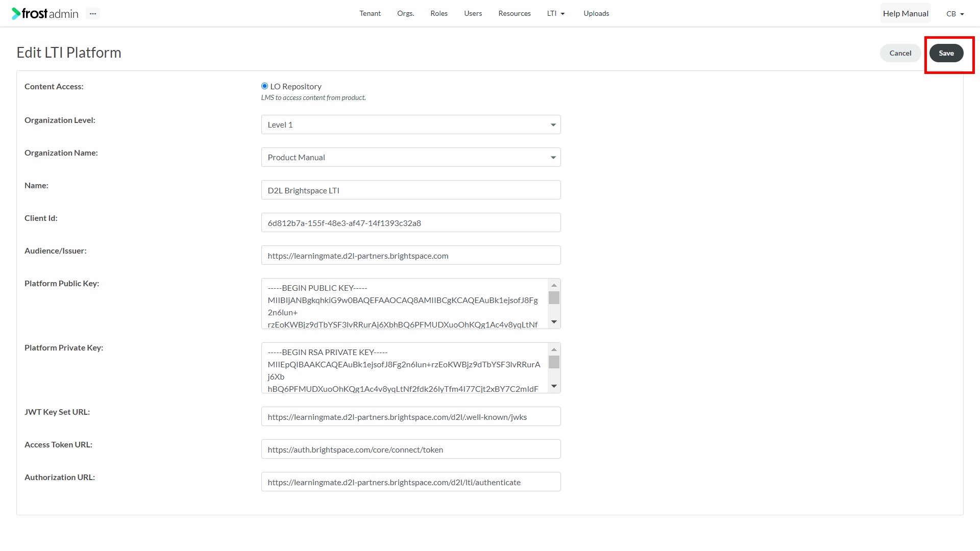The width and height of the screenshot is (980, 551).
Task: Open the Tenant menu item
Action: 370,13
